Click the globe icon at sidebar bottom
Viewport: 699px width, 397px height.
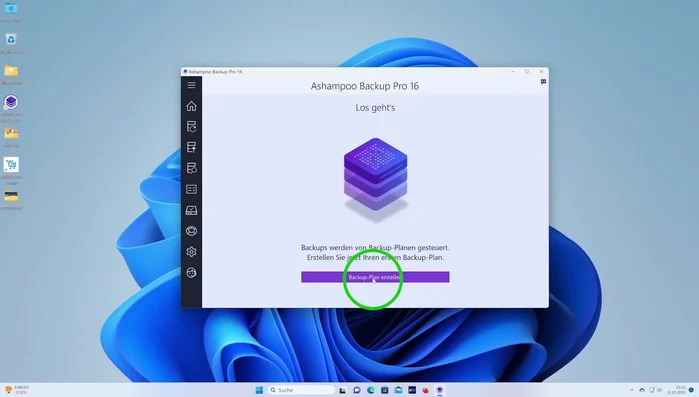click(x=191, y=273)
